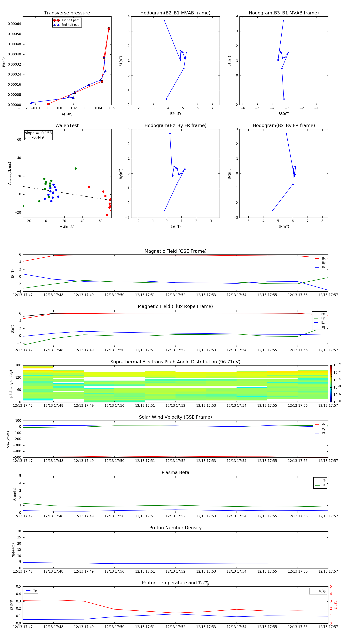This screenshot has width=351, height=644.
Task: Click the 'Hodogram(Bx_By FR frame)' title
Action: pyautogui.click(x=284, y=125)
